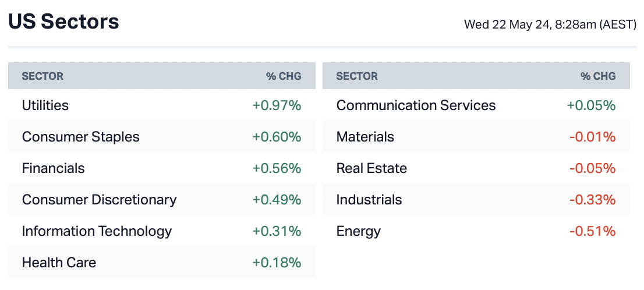Open the Health Care sector row
Image resolution: width=644 pixels, height=290 pixels.
click(x=59, y=263)
